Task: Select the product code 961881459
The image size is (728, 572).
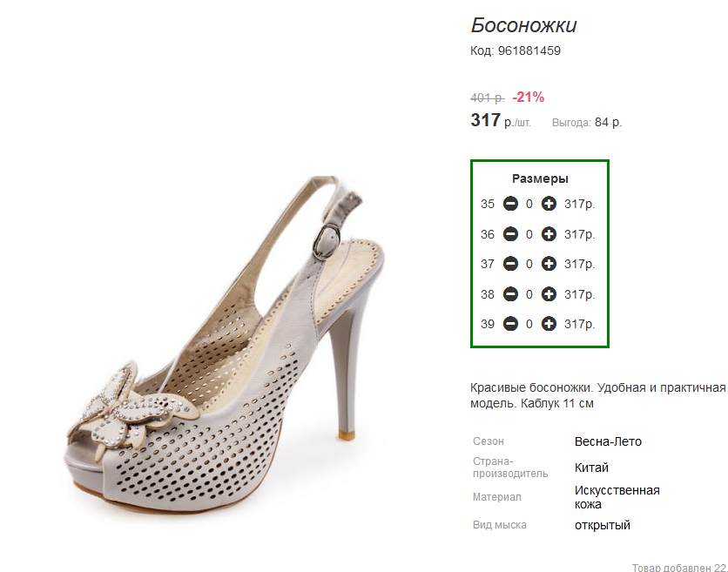Action: point(529,50)
